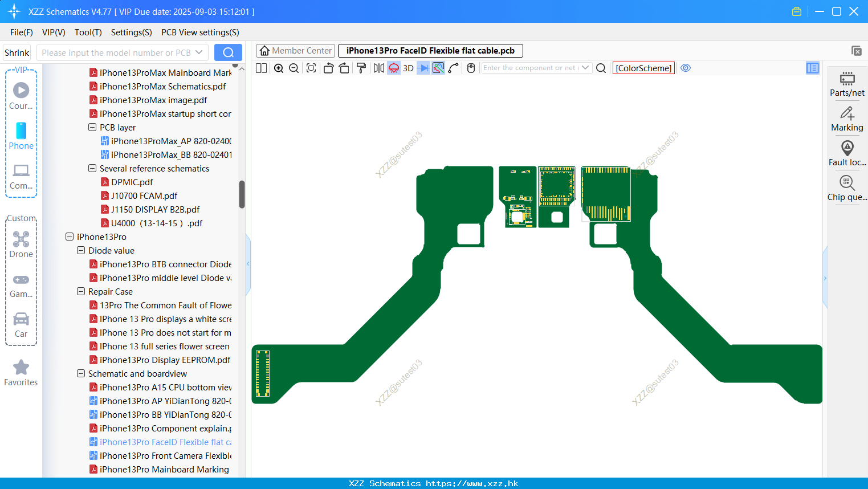
Task: Click the split view layout icon
Action: [261, 68]
